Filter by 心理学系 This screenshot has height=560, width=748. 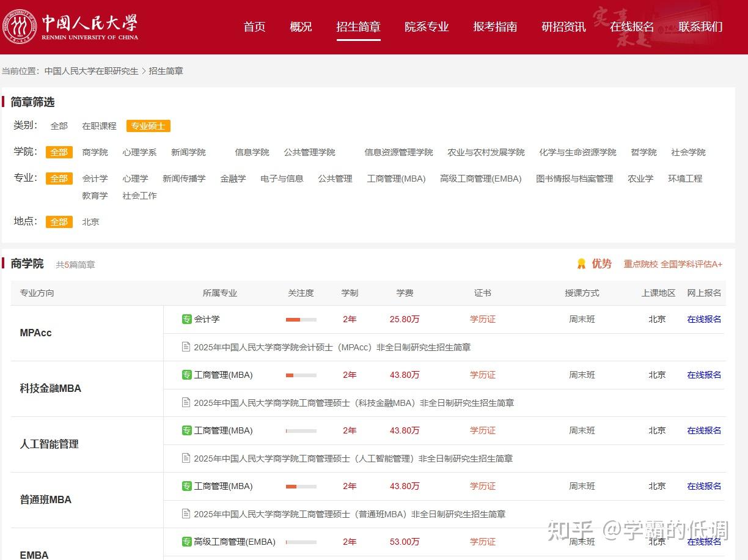(x=139, y=152)
